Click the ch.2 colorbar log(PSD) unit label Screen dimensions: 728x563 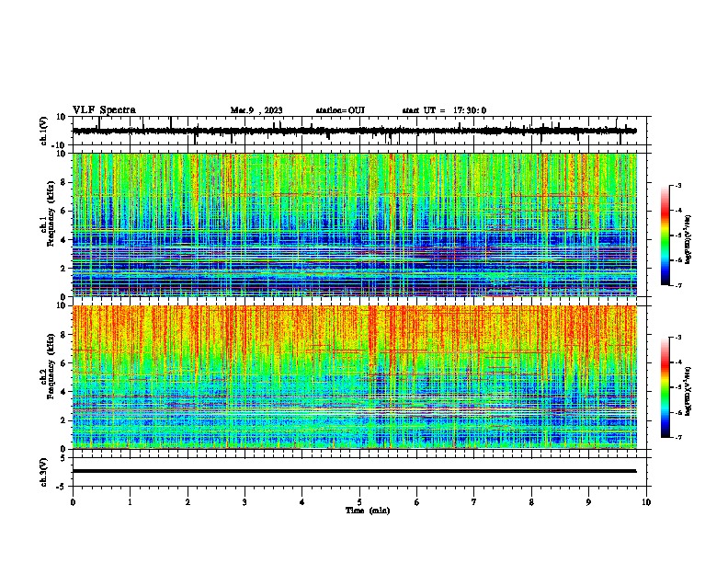click(688, 391)
